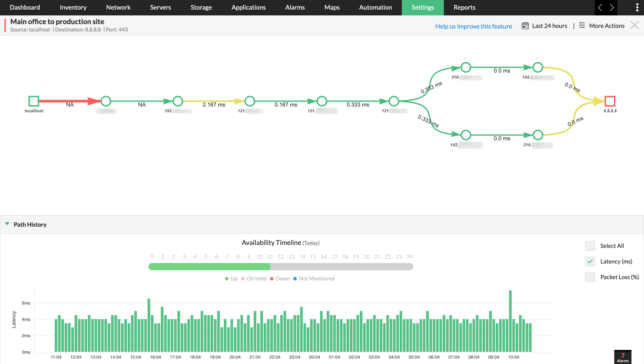Go to the next nav tabs arrow

612,8
